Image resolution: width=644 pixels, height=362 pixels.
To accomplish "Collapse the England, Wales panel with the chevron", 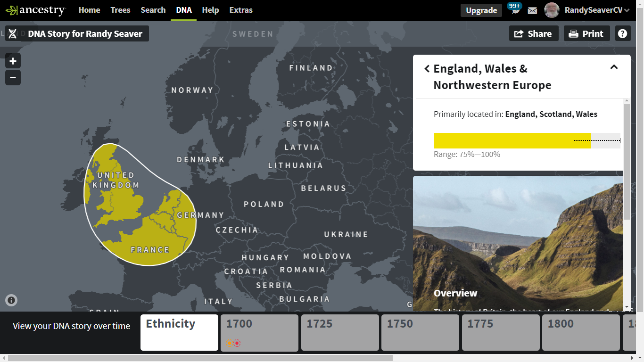I will [614, 67].
